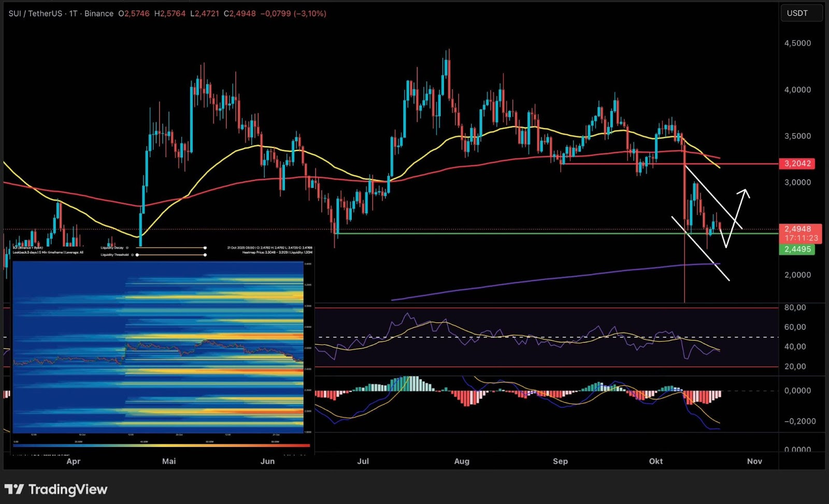Click the Liquidity Decay info icon
The image size is (829, 504).
pos(127,248)
